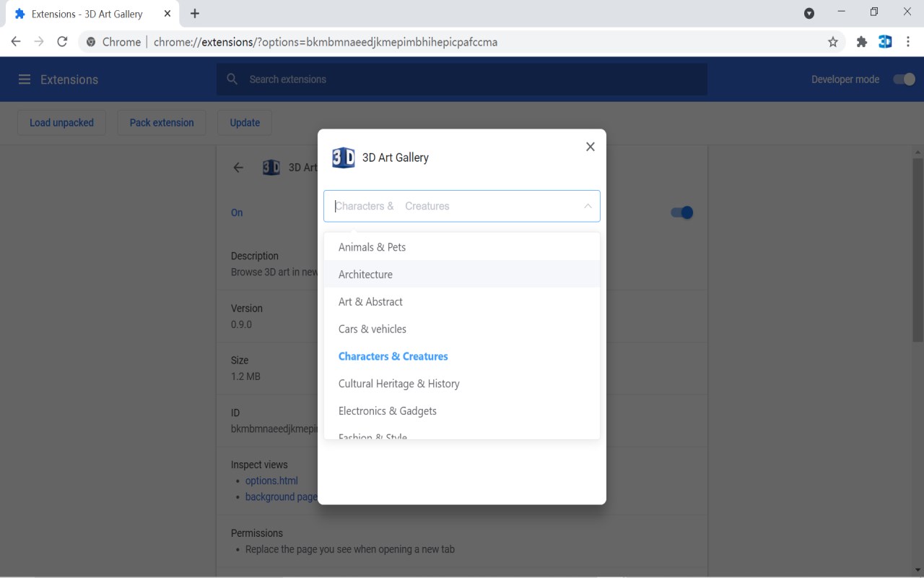Click the Size value 1.2 MB

click(245, 376)
